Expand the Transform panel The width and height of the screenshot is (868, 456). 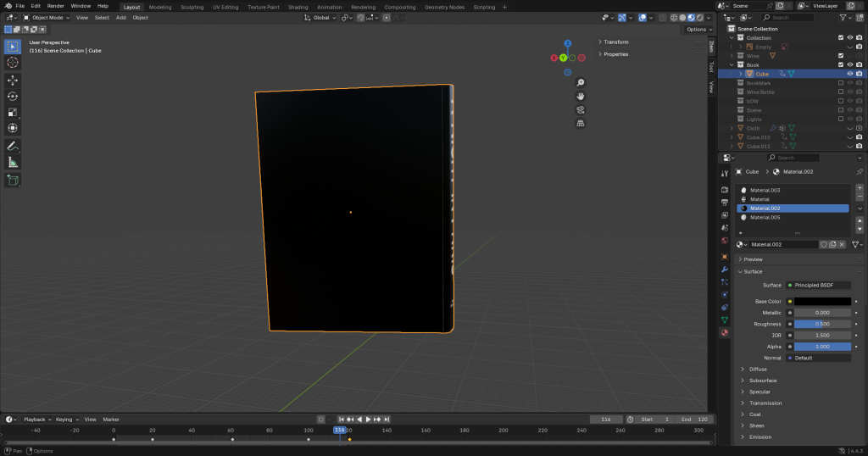[616, 42]
